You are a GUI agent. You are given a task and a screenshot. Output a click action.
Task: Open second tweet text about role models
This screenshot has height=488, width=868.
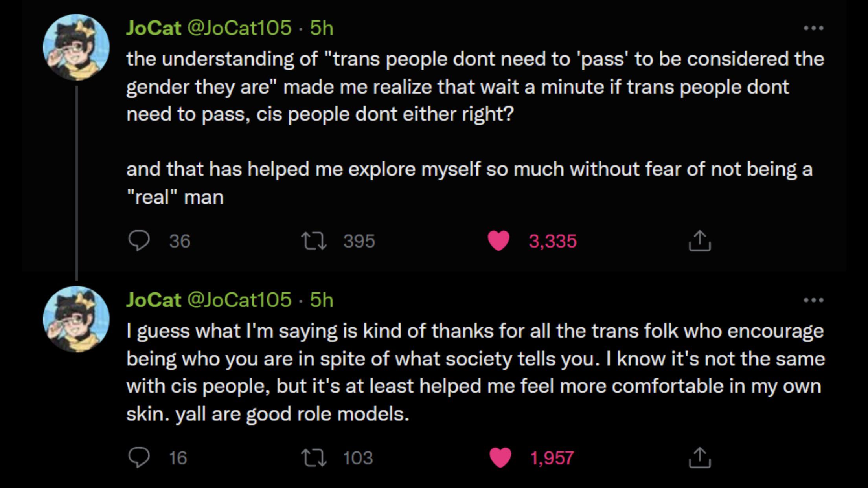pos(475,372)
